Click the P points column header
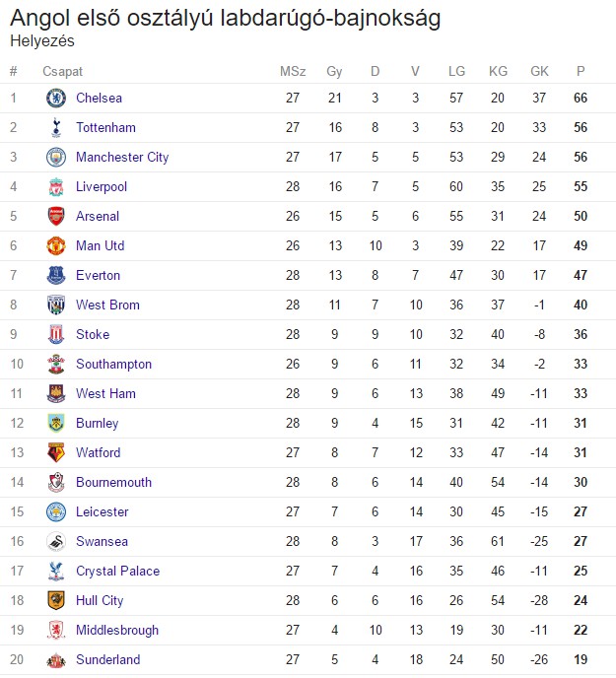Viewport: 616px width, 678px height. [581, 72]
